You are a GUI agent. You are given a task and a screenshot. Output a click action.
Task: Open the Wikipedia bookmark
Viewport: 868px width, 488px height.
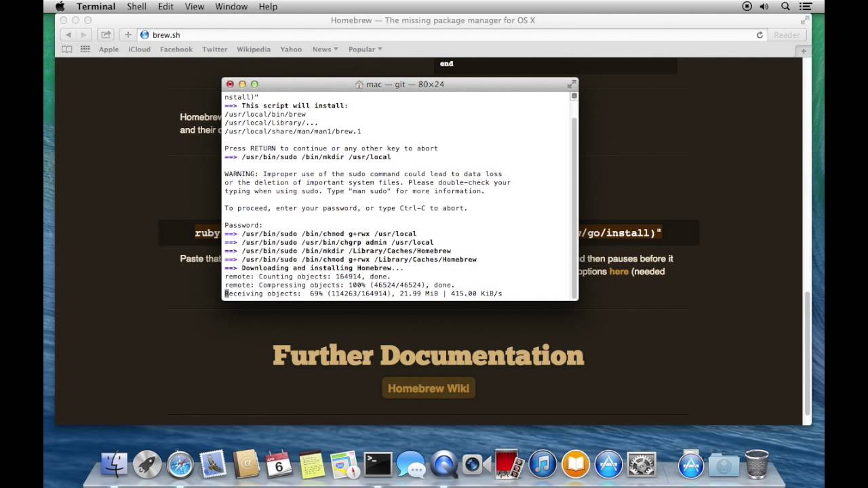[x=254, y=49]
